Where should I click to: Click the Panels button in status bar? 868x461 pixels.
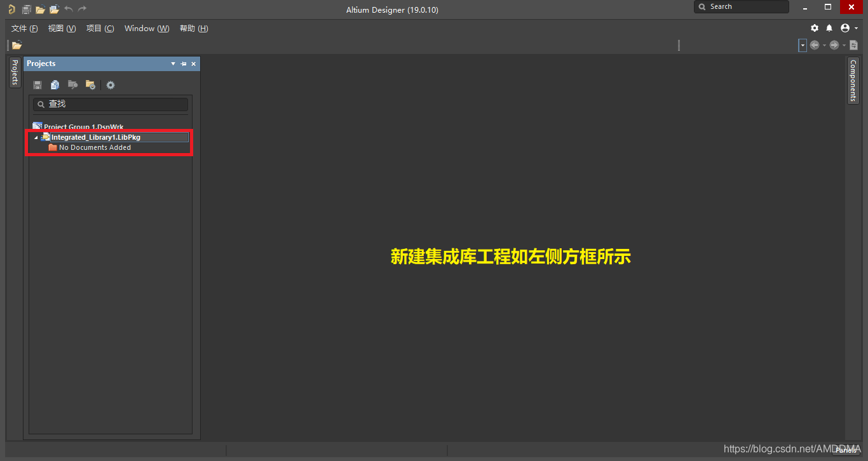pyautogui.click(x=846, y=450)
